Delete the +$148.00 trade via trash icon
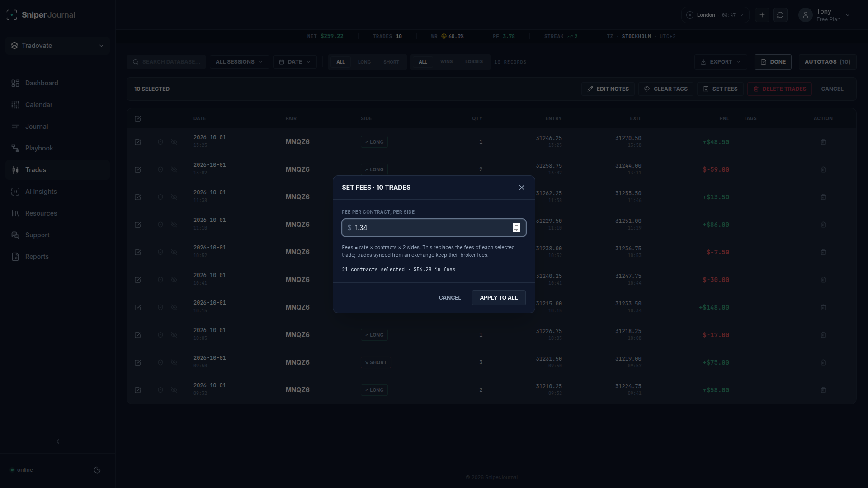Screen dimensions: 868x488 823,307
